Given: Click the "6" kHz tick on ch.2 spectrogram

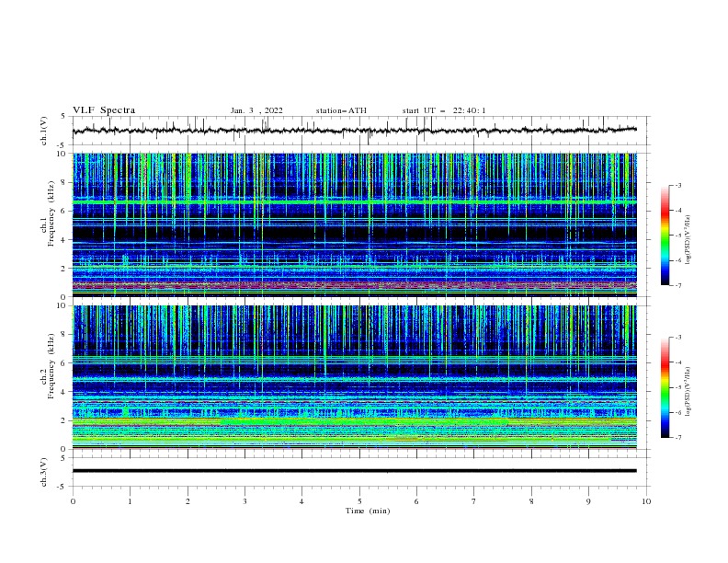Looking at the screenshot, I should click(64, 363).
